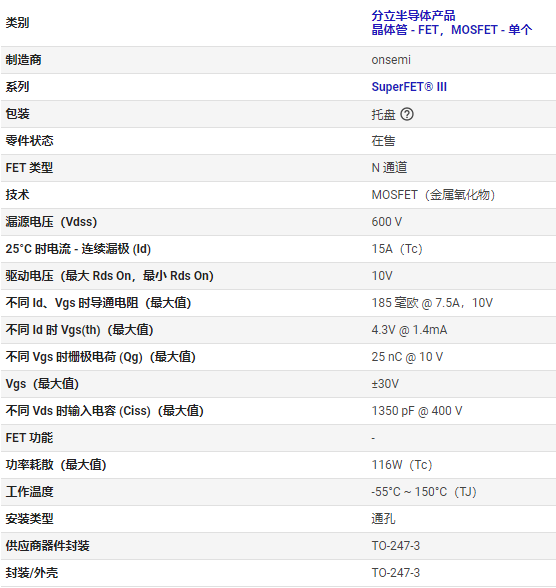Click the 封装/外壳 row label
The width and height of the screenshot is (556, 588).
click(x=32, y=573)
